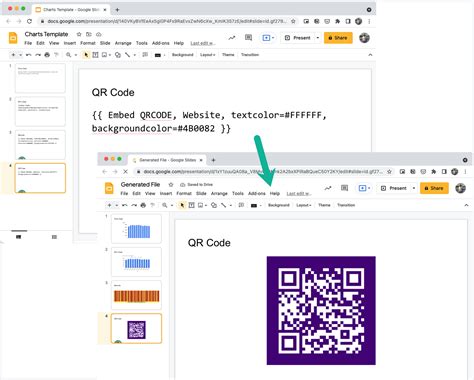Choose text box tool in Charts Template toolbar
Screen dimensions: 474x380
[95, 55]
